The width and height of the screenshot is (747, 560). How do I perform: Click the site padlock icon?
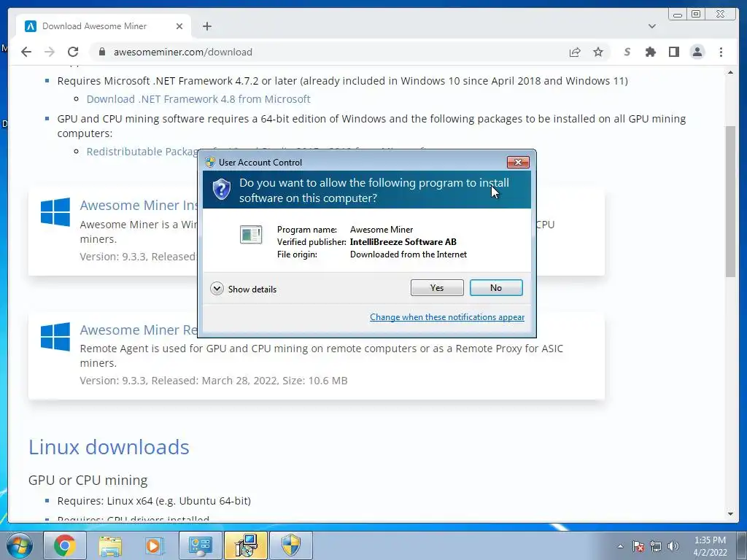pyautogui.click(x=101, y=52)
